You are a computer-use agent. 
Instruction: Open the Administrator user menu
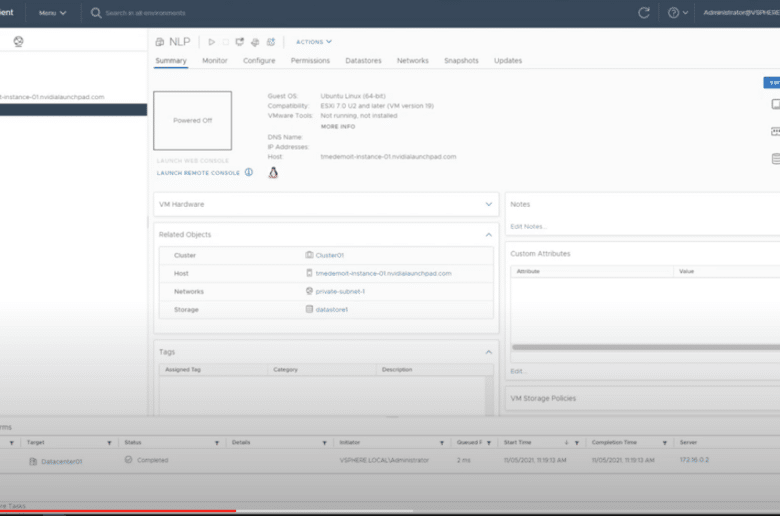pos(741,13)
